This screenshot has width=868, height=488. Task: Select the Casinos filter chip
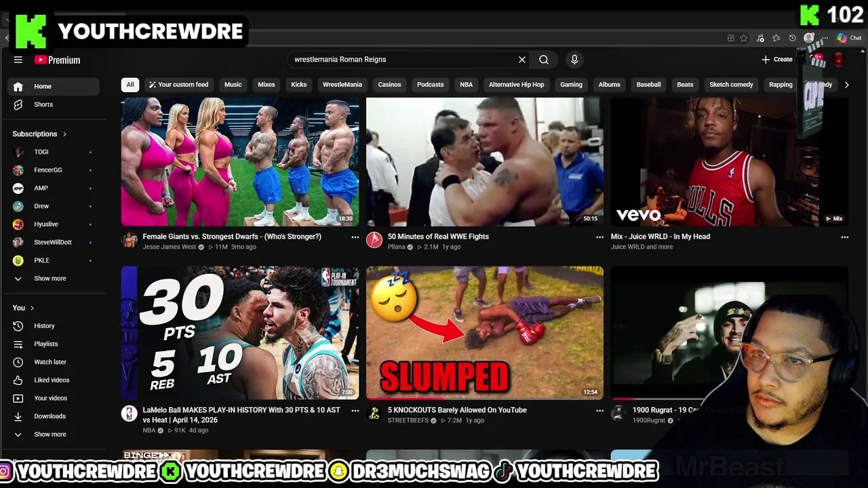click(x=389, y=85)
